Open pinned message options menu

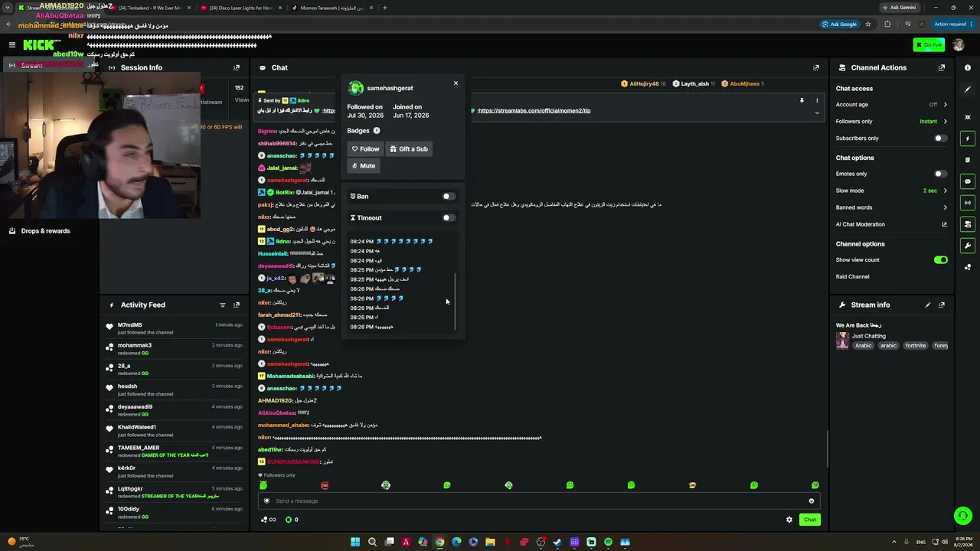(817, 100)
